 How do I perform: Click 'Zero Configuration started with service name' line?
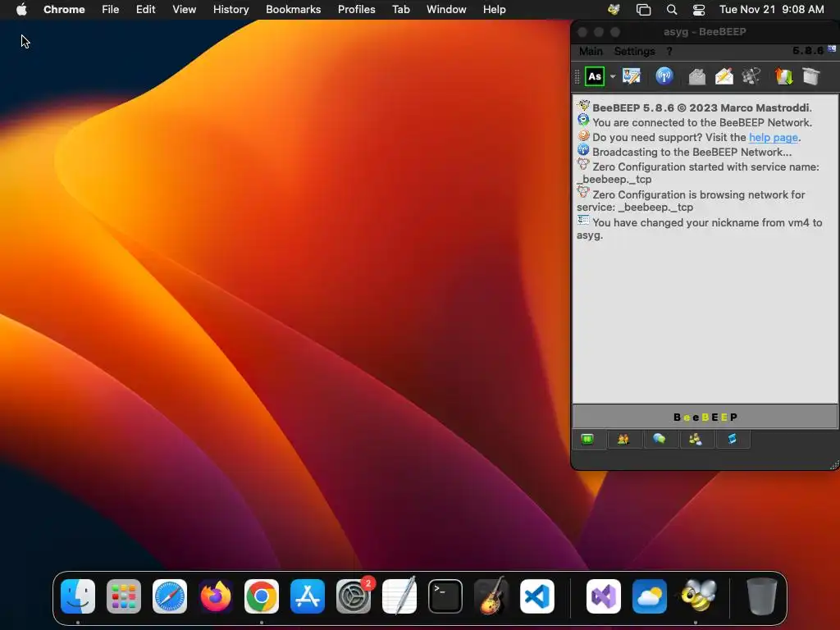click(x=698, y=173)
